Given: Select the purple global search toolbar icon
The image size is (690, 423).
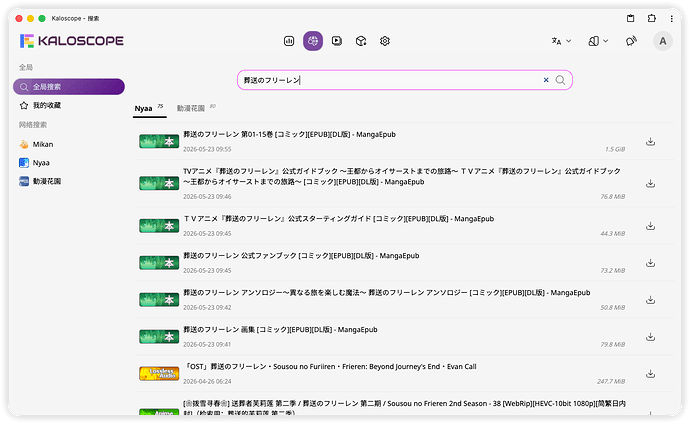Looking at the screenshot, I should [x=313, y=41].
